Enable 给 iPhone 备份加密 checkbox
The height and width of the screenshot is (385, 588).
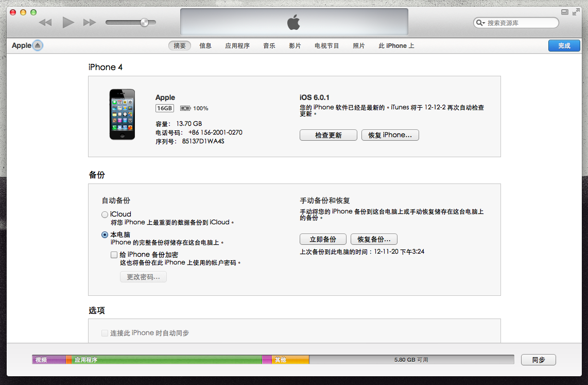click(114, 255)
